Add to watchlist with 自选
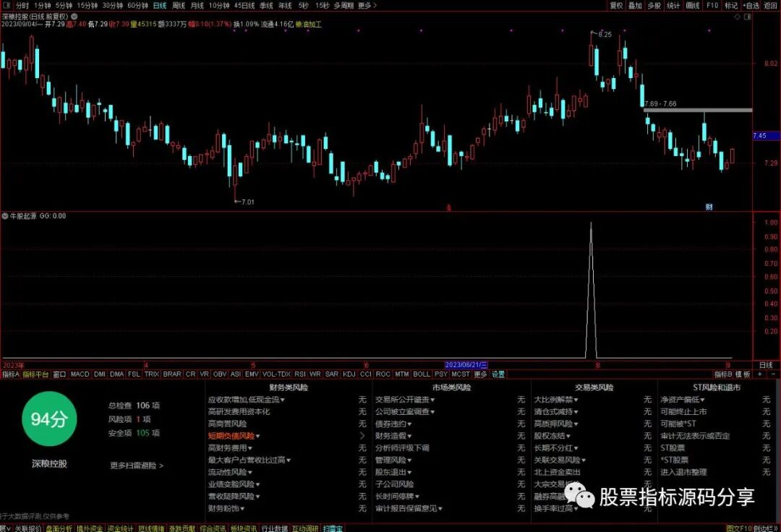 [751, 6]
